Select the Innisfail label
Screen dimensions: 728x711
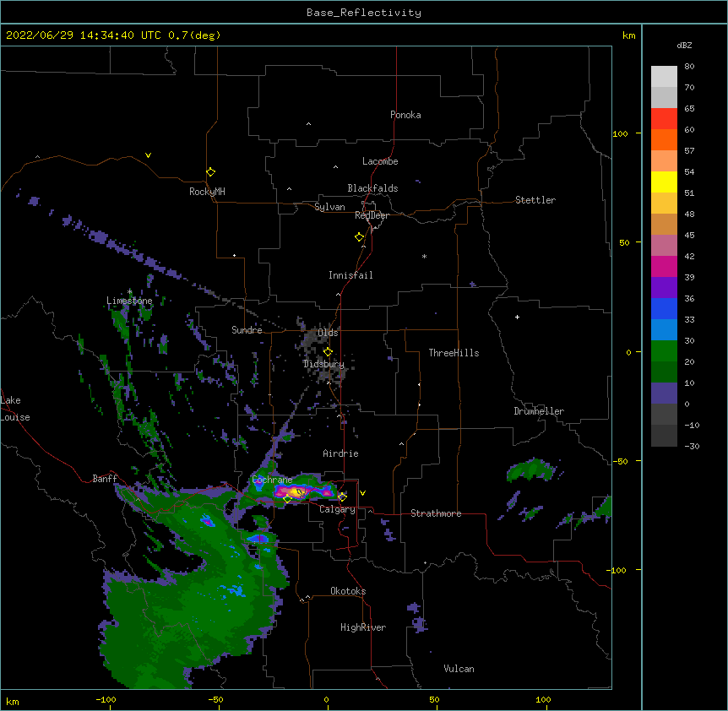[350, 275]
